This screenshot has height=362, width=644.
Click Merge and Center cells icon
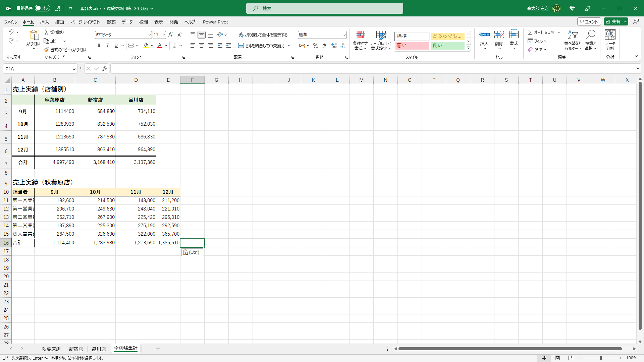pyautogui.click(x=241, y=46)
